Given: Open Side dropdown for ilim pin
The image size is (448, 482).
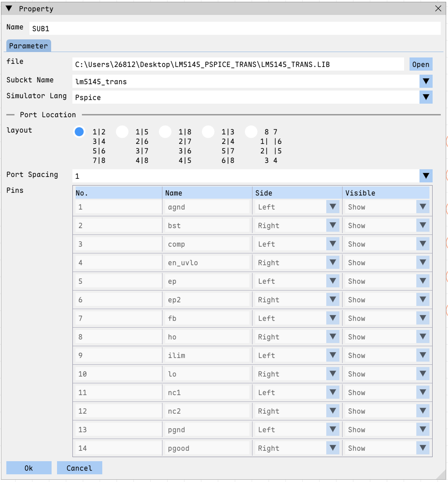Looking at the screenshot, I should click(333, 355).
